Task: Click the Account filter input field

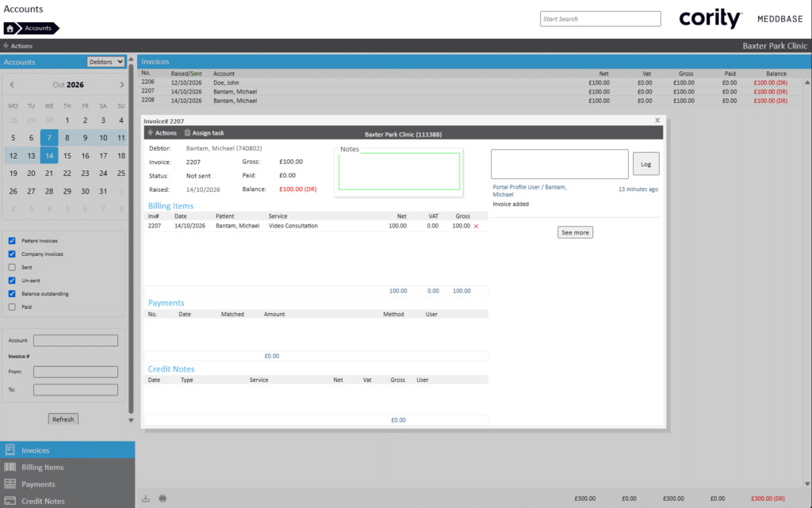Action: click(75, 341)
